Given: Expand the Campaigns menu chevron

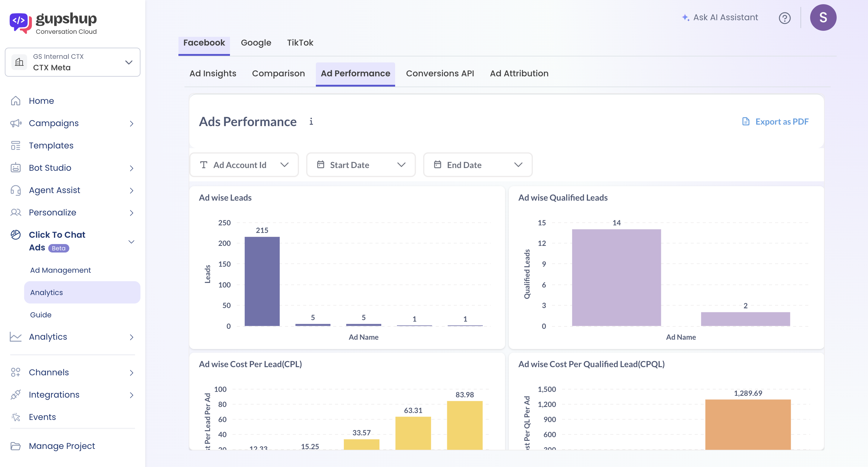Looking at the screenshot, I should 131,124.
